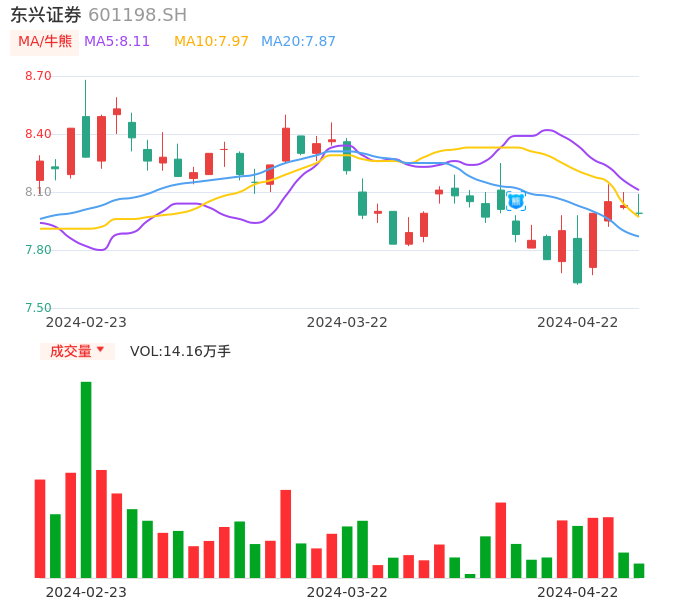Select the tallest green volume bar

tap(86, 479)
